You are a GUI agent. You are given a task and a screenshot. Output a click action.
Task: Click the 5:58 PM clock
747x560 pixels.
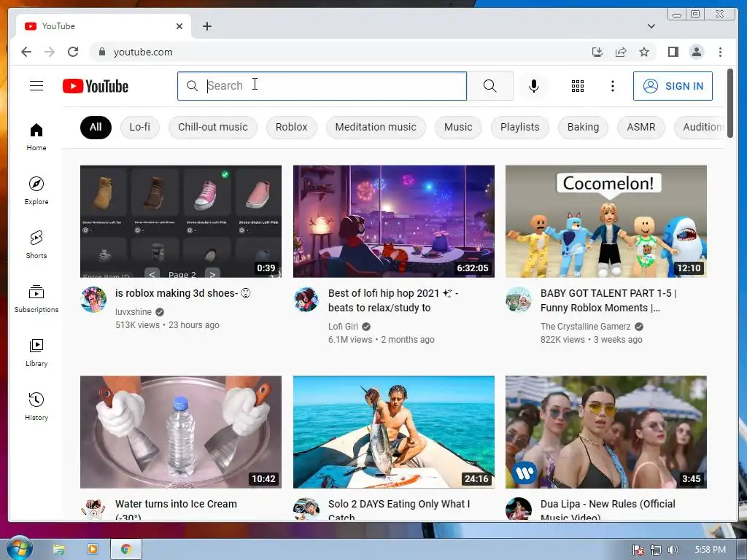(x=710, y=550)
